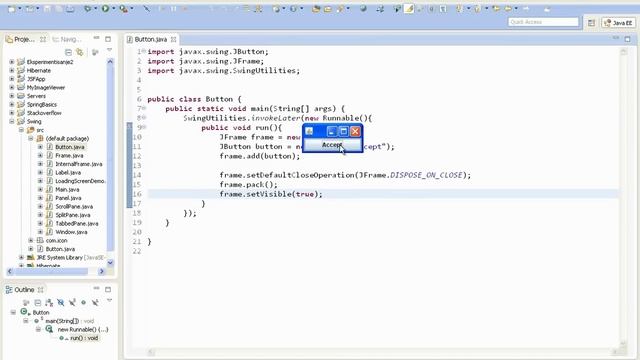Image resolution: width=640 pixels, height=360 pixels.
Task: Expand the SpringBasics project
Action: click(x=12, y=104)
